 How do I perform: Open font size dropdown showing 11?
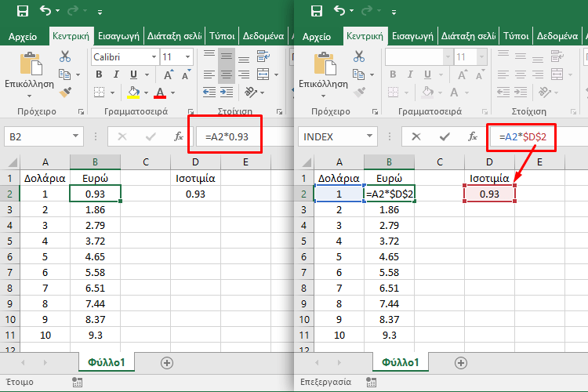[187, 57]
